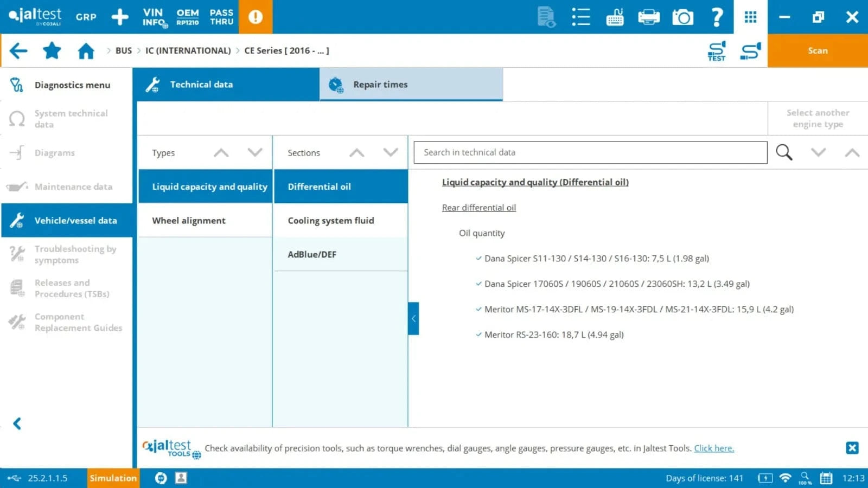
Task: Open favorites with the star icon
Action: pos(52,50)
